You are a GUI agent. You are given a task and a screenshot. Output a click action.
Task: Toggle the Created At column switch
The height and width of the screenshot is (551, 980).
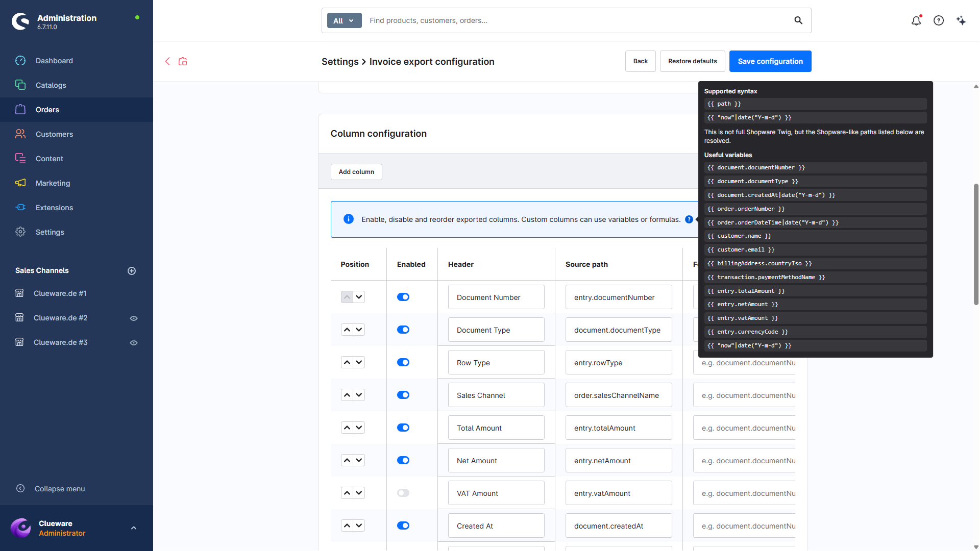[403, 525]
